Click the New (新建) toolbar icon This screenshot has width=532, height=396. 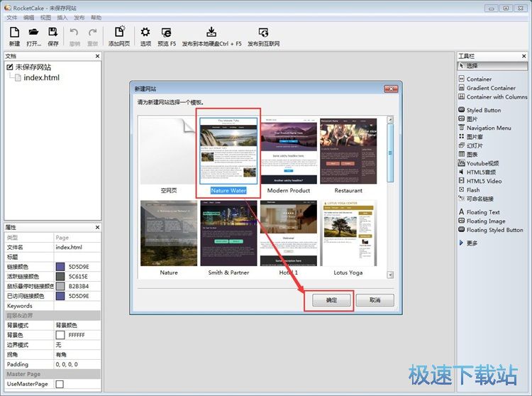[x=15, y=33]
